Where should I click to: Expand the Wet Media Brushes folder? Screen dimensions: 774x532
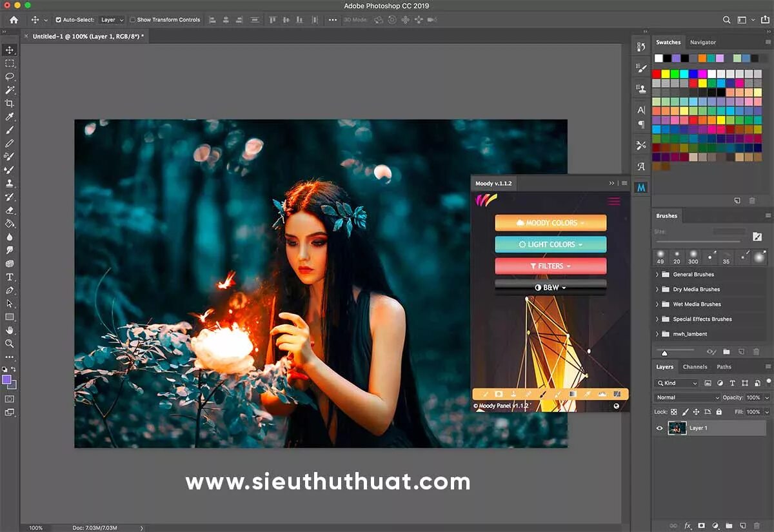click(657, 304)
